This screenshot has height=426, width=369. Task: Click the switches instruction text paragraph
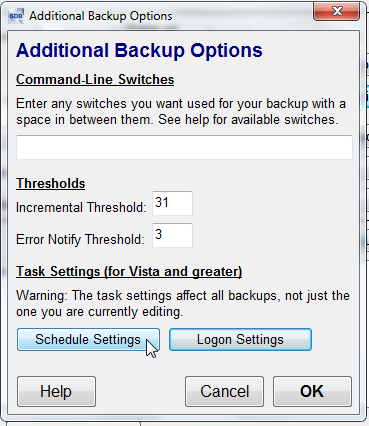181,112
